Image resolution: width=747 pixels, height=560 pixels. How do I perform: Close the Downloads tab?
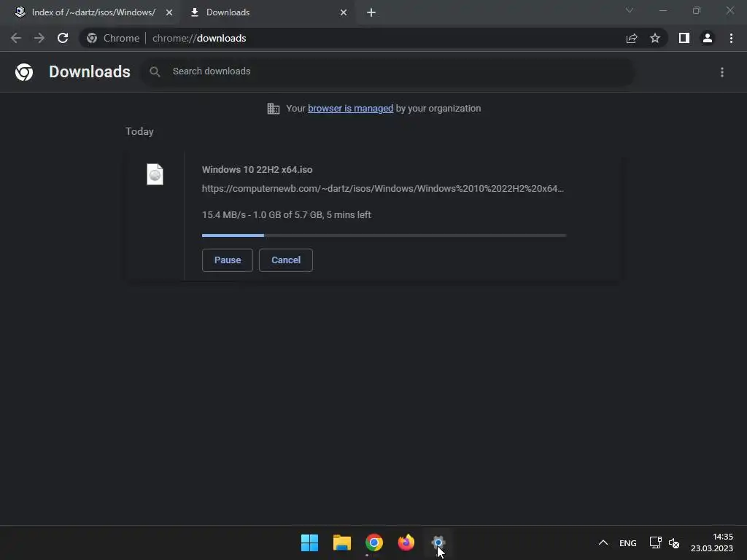pos(344,12)
